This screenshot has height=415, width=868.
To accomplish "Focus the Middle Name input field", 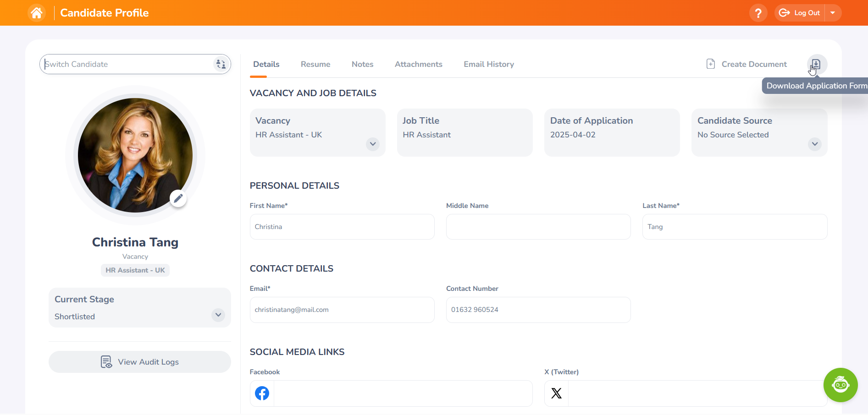I will coord(538,227).
